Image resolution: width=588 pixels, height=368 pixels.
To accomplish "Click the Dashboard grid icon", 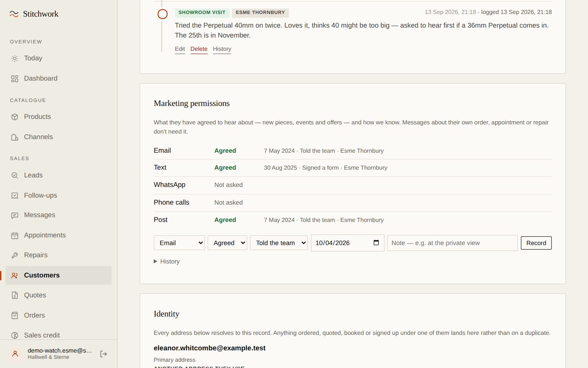I will click(15, 79).
